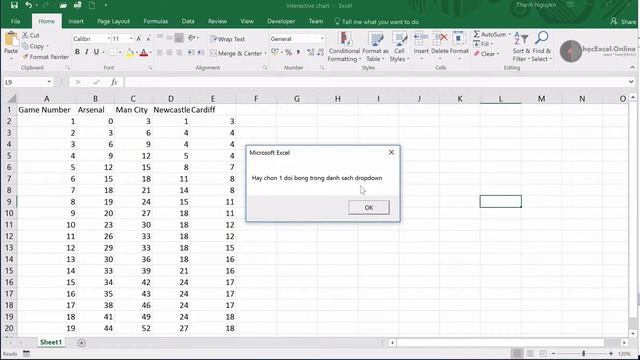Select the Sheet1 tab

[51, 342]
